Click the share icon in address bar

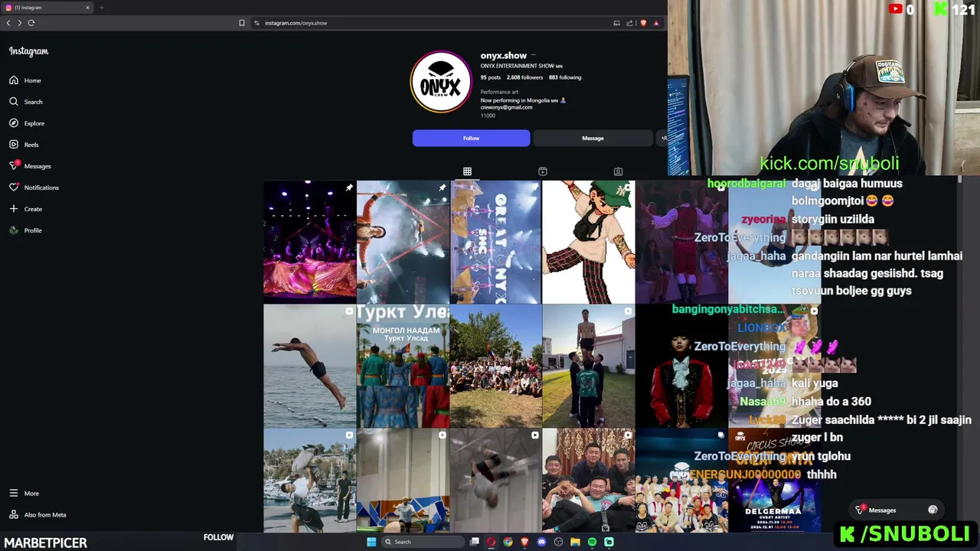point(629,23)
